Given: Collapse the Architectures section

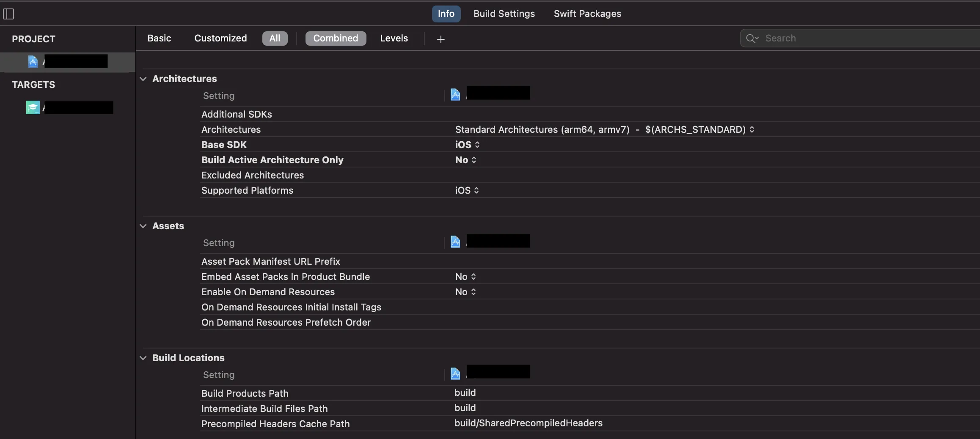Looking at the screenshot, I should (143, 79).
